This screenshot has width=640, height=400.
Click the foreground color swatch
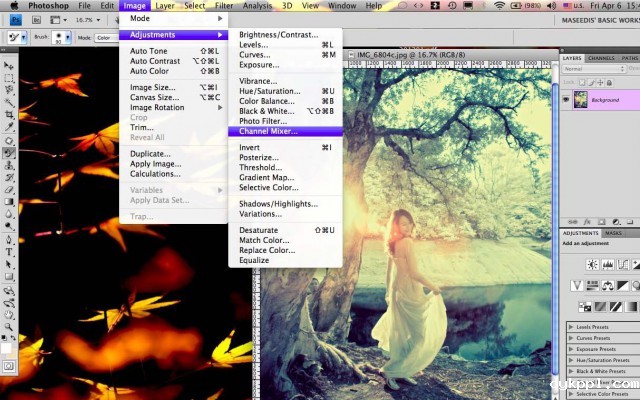(6, 344)
